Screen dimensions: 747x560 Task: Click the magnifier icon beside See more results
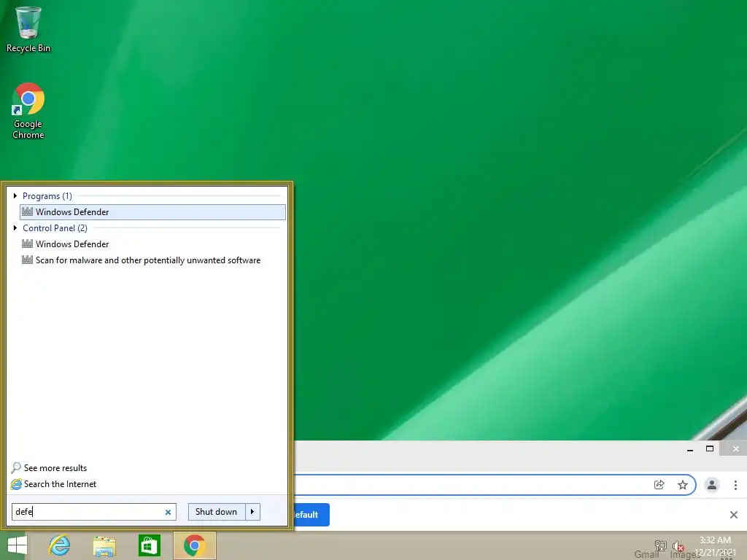(x=16, y=467)
